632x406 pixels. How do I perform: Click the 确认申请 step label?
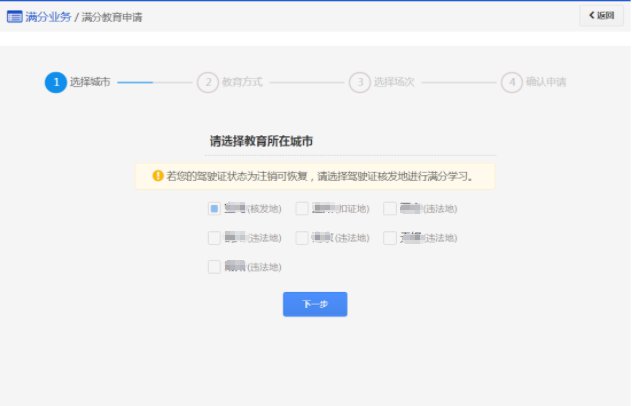click(546, 82)
